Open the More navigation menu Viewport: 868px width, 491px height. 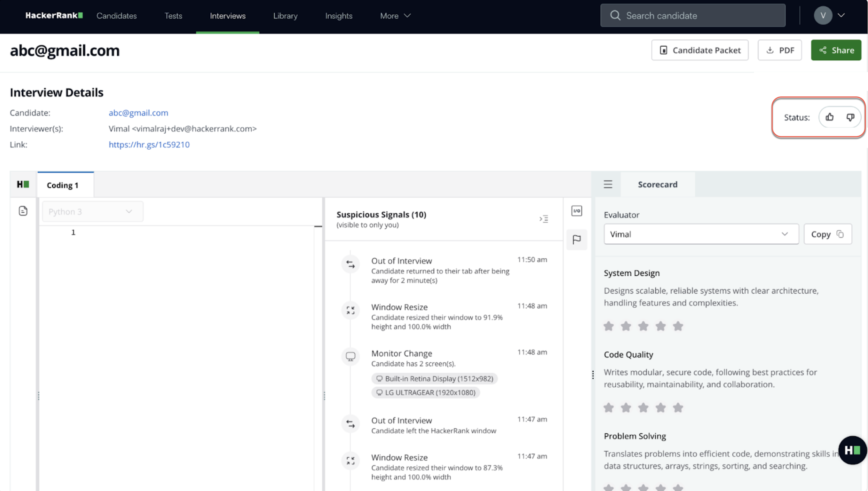pos(395,16)
